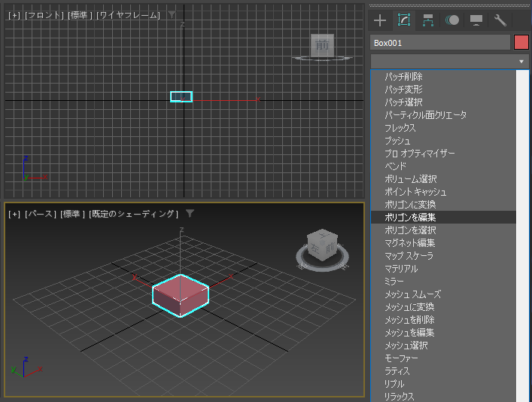The height and width of the screenshot is (402, 532).
Task: Choose パーティクル面クリエータ modifier
Action: click(443, 115)
